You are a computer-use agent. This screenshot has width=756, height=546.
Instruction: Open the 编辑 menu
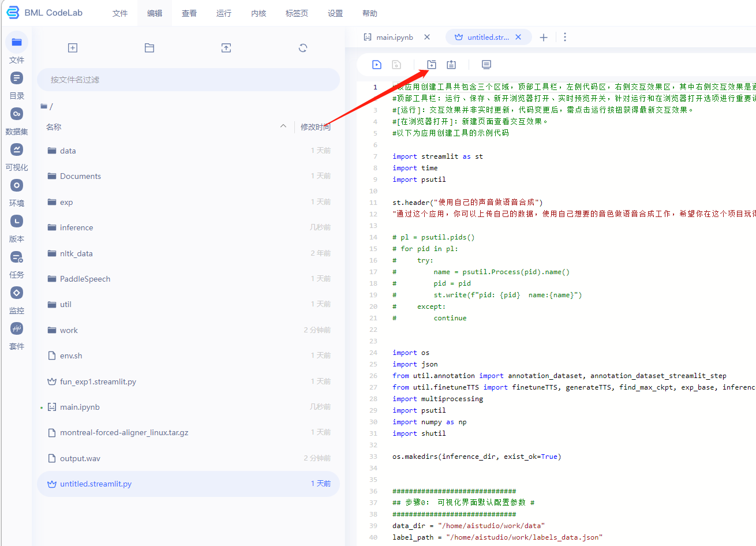click(x=155, y=13)
